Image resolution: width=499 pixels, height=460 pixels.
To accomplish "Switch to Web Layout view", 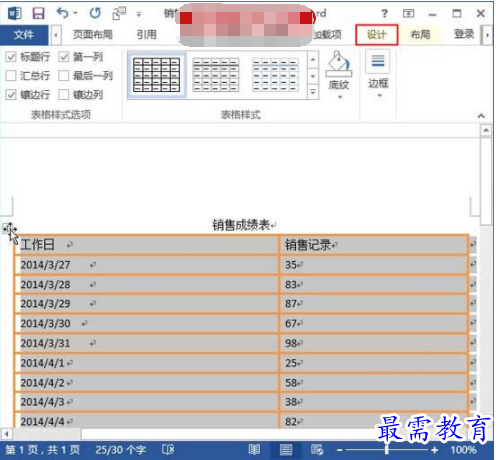I will (x=317, y=450).
